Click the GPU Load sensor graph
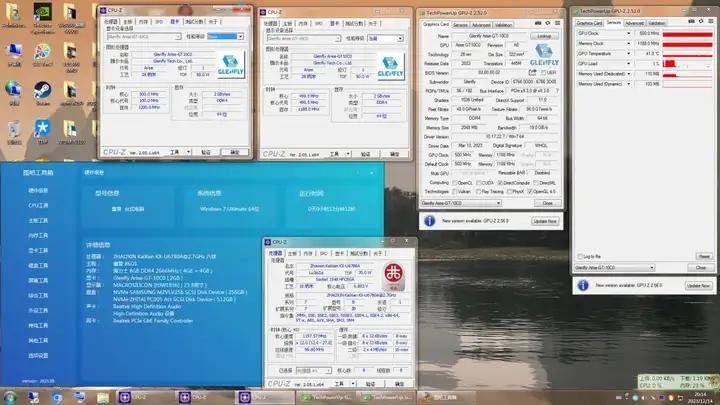The image size is (720, 405). tap(687, 64)
